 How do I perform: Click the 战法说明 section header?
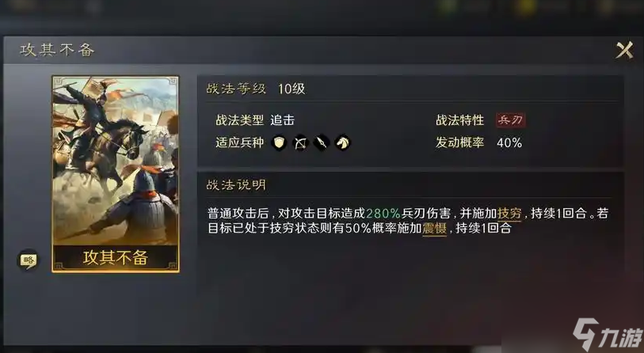pyautogui.click(x=236, y=185)
